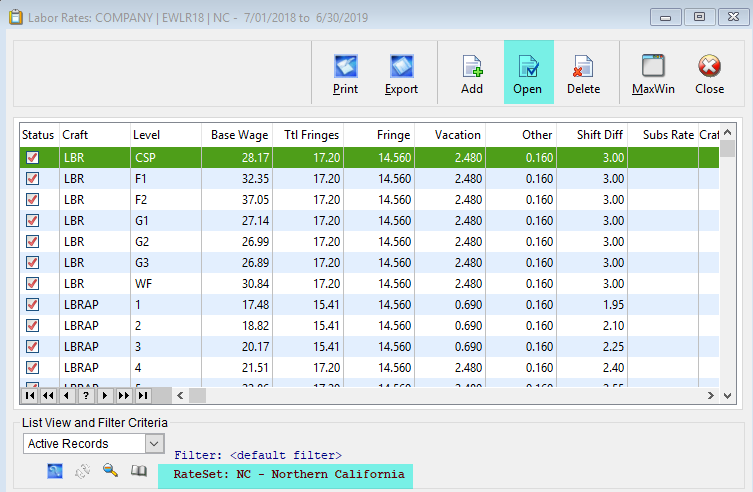Toggle status checkbox for LBR G1 row
Image resolution: width=753 pixels, height=492 pixels.
(33, 221)
